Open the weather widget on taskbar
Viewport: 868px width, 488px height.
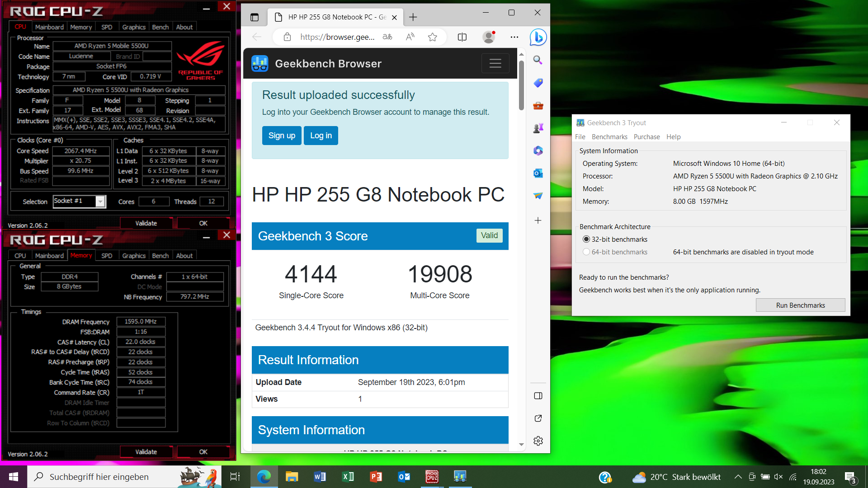[x=676, y=477]
